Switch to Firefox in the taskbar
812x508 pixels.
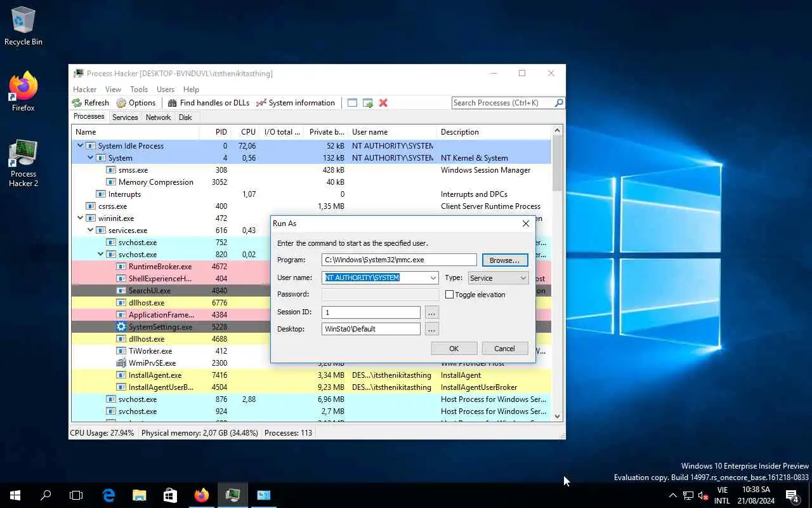(201, 495)
